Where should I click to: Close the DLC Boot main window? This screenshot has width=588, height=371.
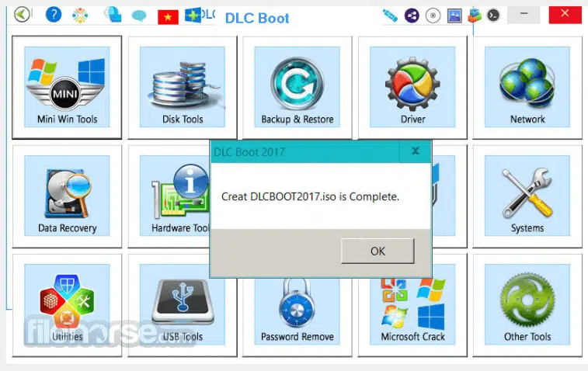pos(565,14)
